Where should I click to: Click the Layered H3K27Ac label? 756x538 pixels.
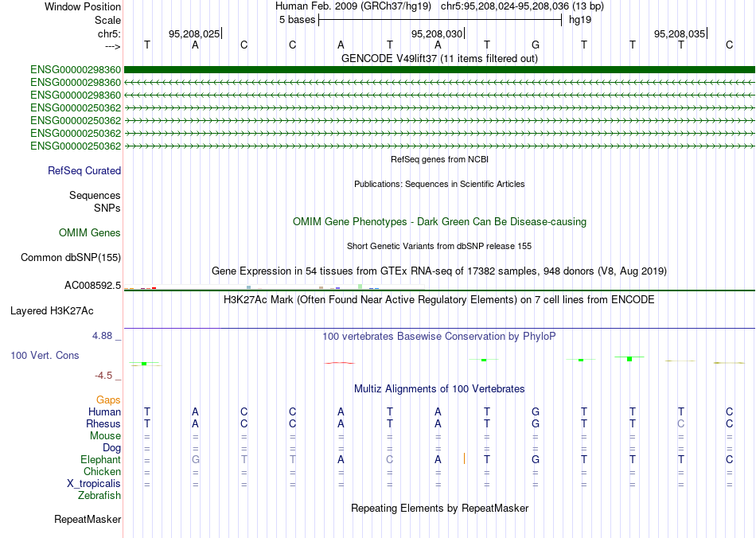(x=52, y=311)
